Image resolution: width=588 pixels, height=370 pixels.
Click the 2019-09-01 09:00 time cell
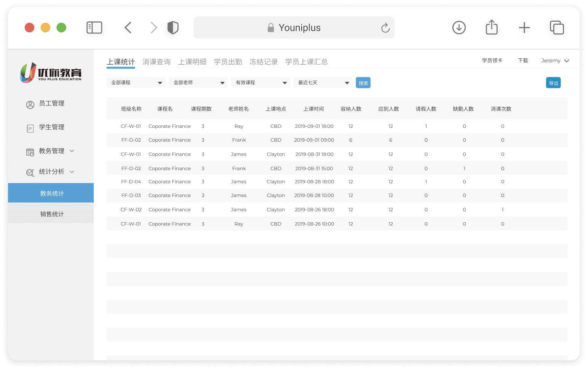point(314,140)
